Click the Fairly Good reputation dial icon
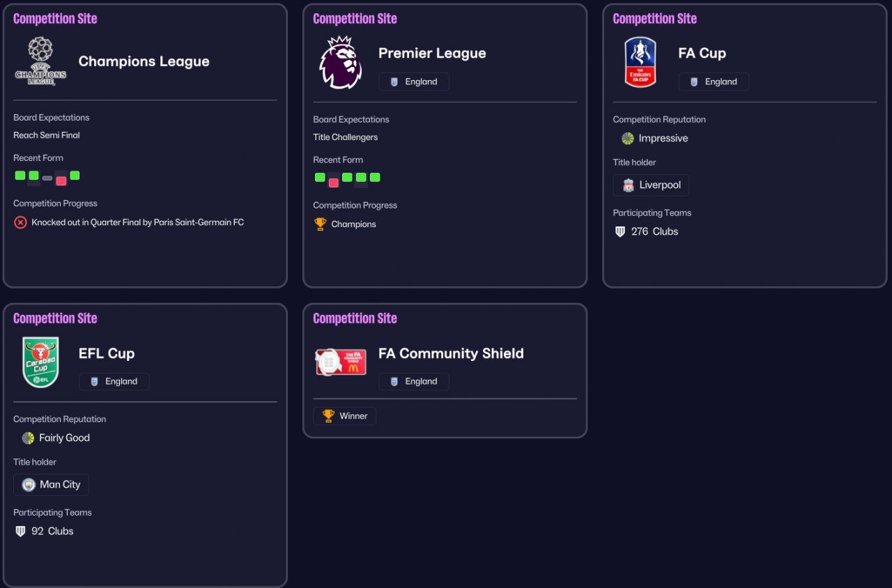Viewport: 892px width, 588px height. tap(28, 438)
